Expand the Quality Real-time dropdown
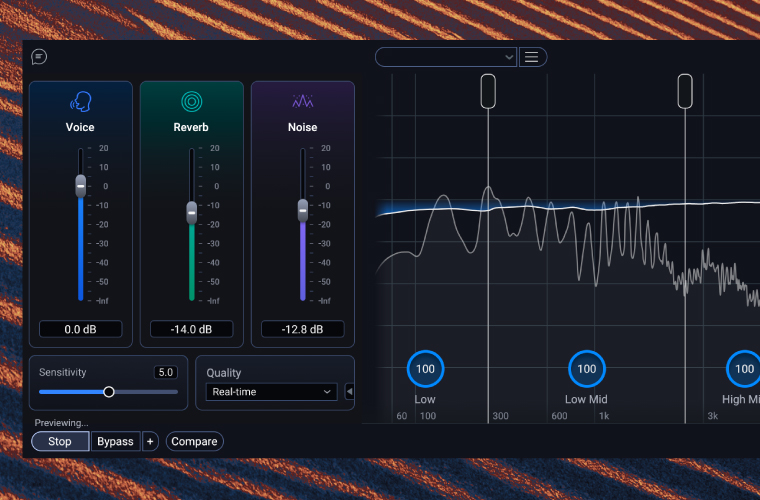The height and width of the screenshot is (500, 760). pyautogui.click(x=271, y=392)
